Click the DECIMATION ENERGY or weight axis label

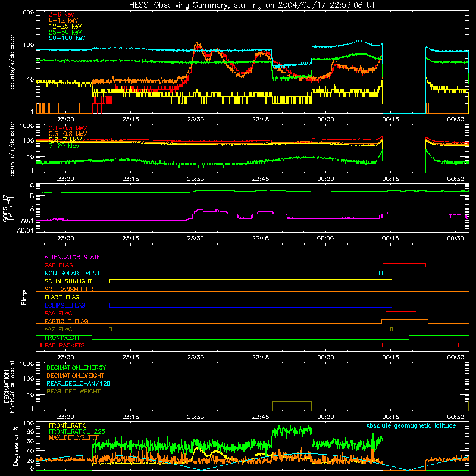tap(9, 386)
